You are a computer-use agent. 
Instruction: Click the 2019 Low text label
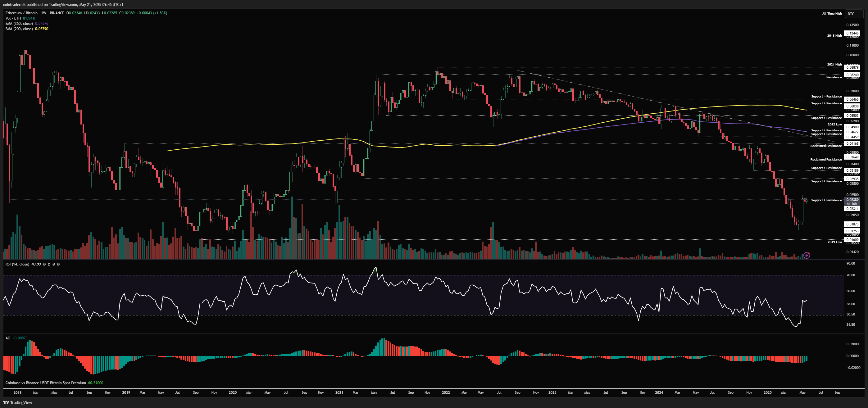(835, 242)
